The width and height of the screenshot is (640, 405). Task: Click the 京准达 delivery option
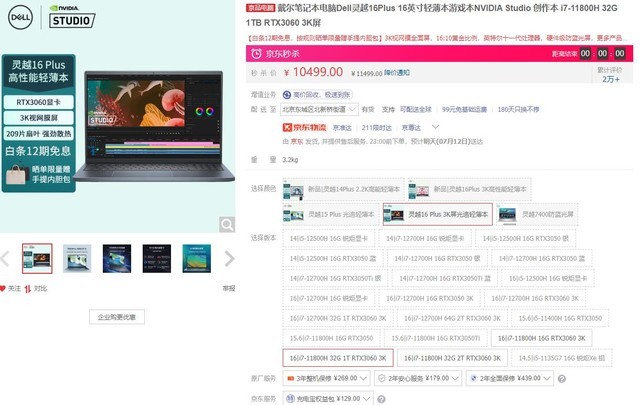[x=342, y=128]
